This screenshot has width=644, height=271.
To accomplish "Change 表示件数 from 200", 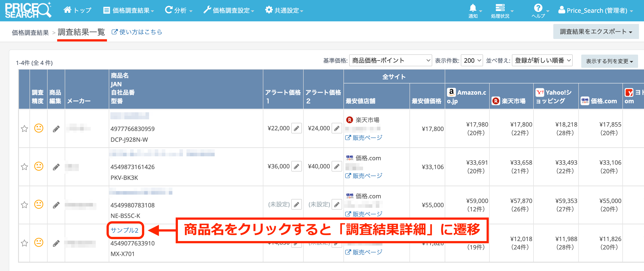I will click(x=472, y=61).
